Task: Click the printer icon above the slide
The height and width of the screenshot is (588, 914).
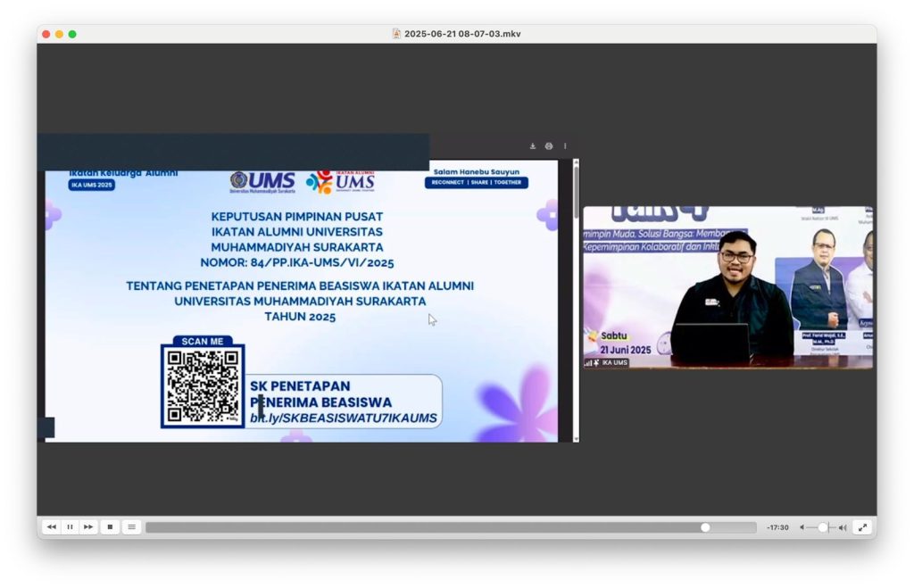Action: click(549, 146)
